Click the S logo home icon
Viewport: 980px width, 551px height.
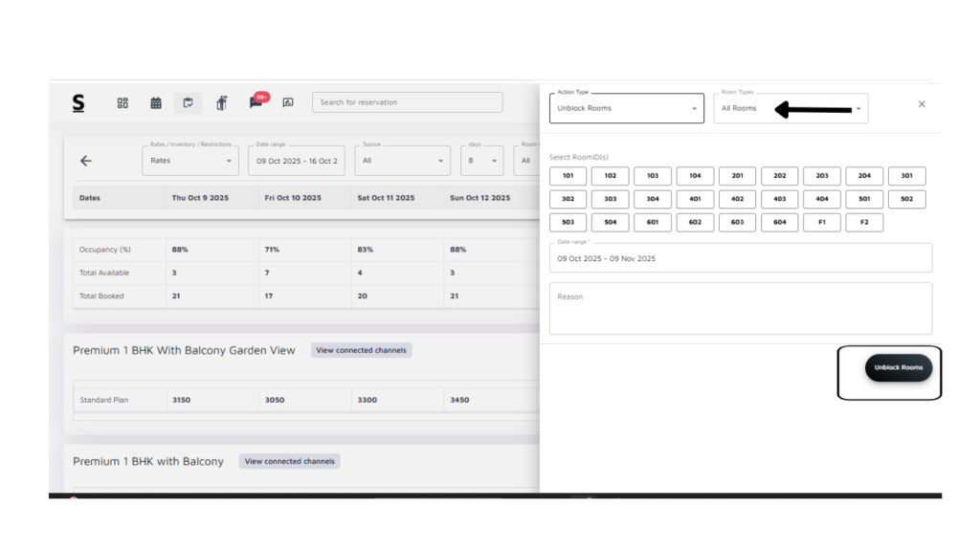[x=78, y=103]
